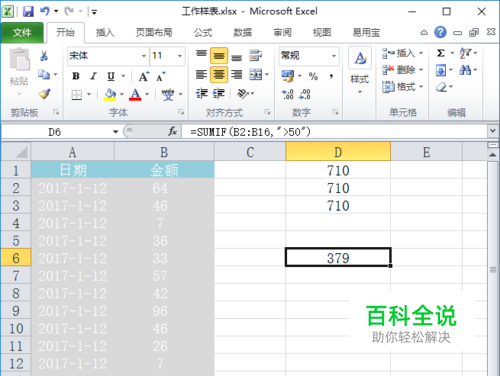Click the Increase Indent icon

(219, 94)
